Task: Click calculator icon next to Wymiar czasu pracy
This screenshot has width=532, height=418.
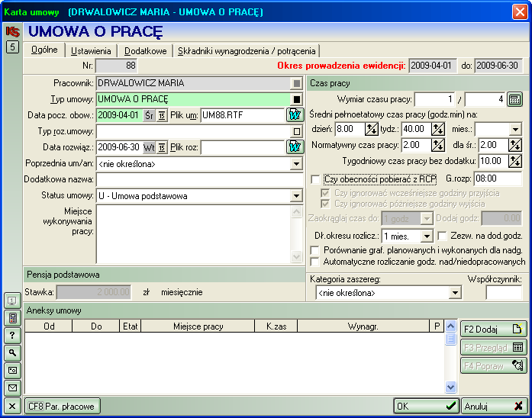Action: [514, 99]
